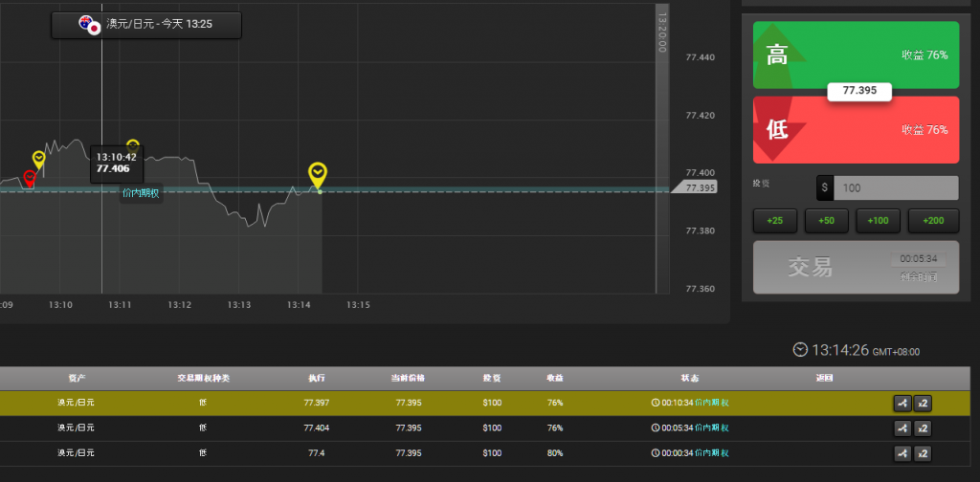Select the red 低 (Low) option
The height and width of the screenshot is (482, 980).
[x=856, y=130]
